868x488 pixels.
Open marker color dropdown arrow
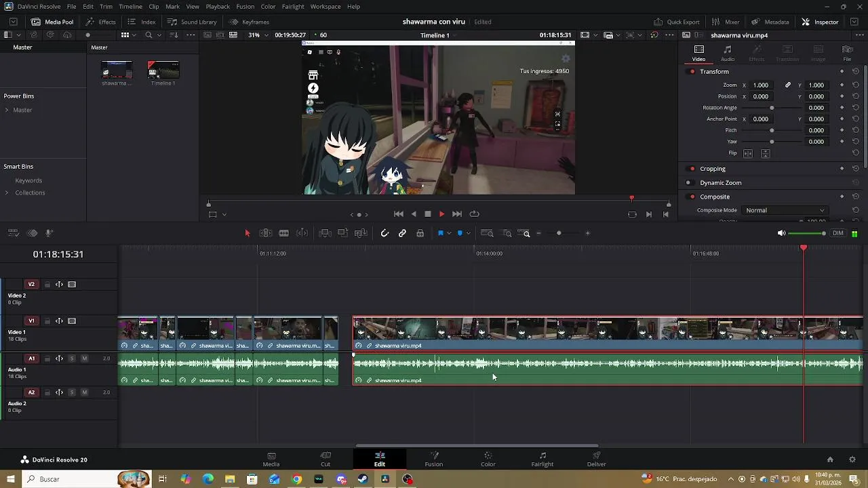pyautogui.click(x=468, y=233)
